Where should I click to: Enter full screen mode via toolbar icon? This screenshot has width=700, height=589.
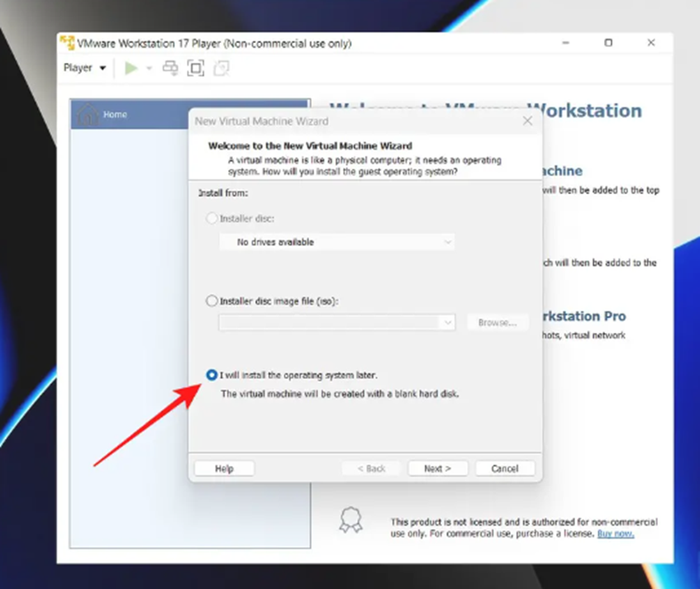point(196,68)
